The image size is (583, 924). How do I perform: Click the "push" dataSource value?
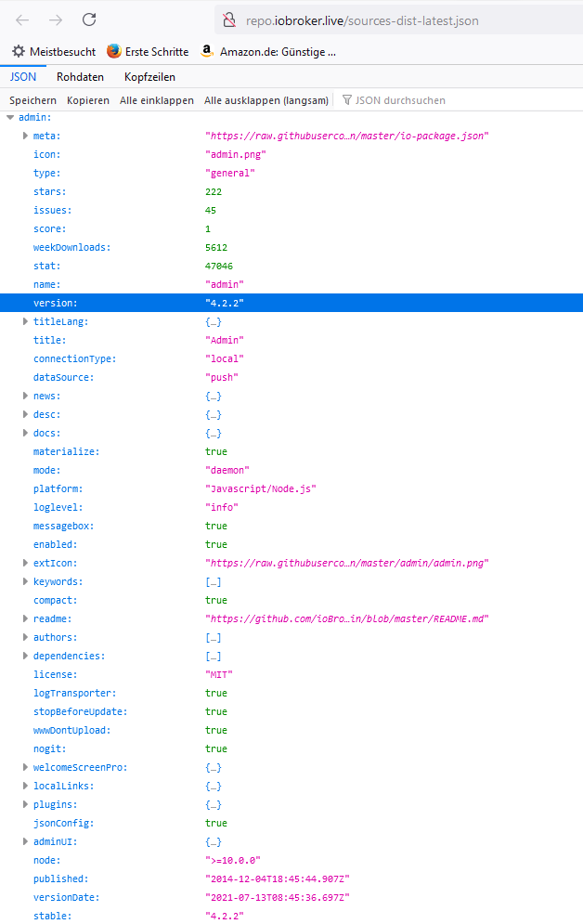tap(222, 377)
